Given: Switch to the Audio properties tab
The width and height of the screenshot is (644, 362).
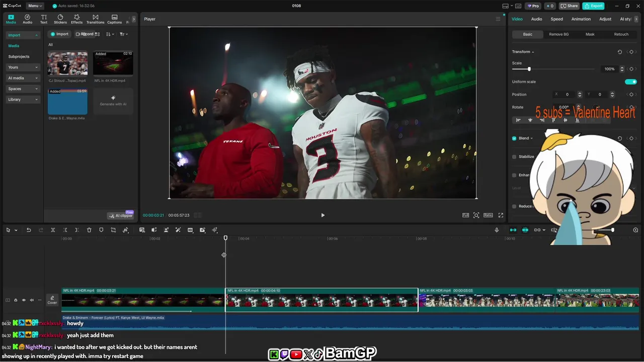Looking at the screenshot, I should tap(536, 19).
